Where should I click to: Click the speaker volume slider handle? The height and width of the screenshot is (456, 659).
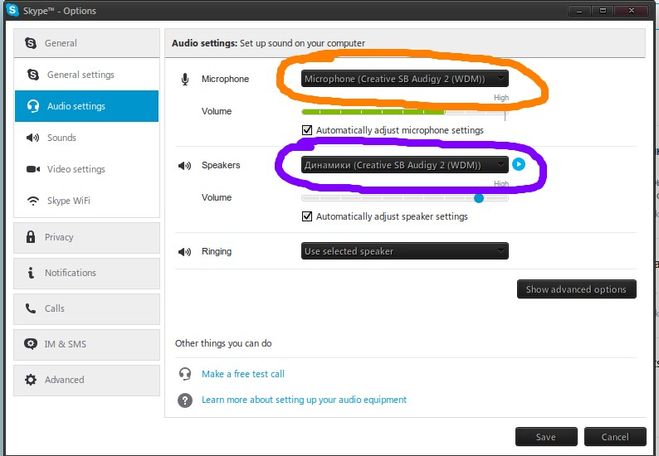(x=479, y=198)
